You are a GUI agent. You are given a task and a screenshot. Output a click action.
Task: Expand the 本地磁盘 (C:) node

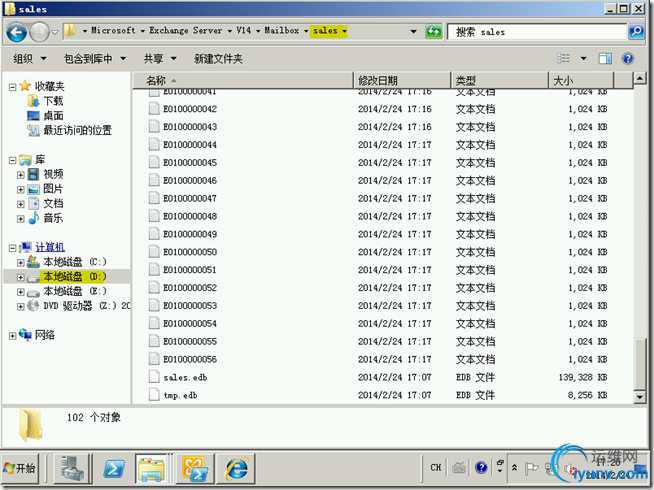20,263
